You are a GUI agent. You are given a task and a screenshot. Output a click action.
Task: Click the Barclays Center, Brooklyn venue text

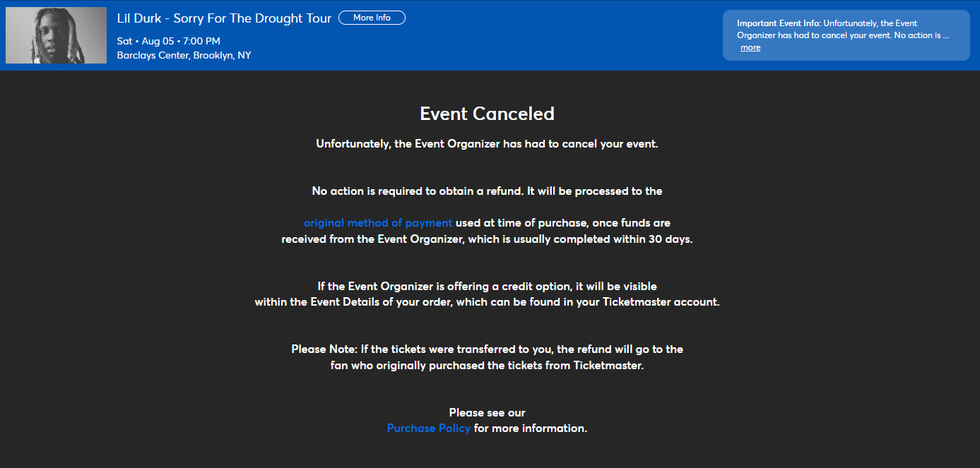184,56
